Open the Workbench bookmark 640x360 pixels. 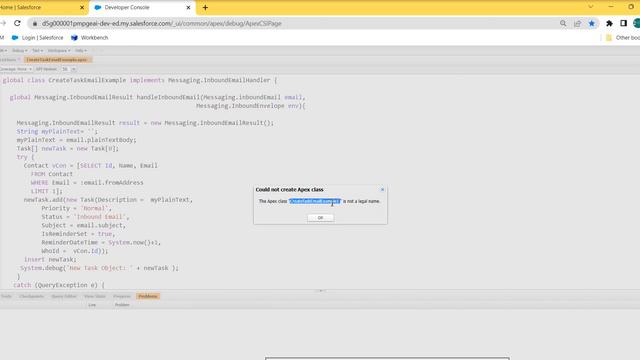tap(90, 38)
